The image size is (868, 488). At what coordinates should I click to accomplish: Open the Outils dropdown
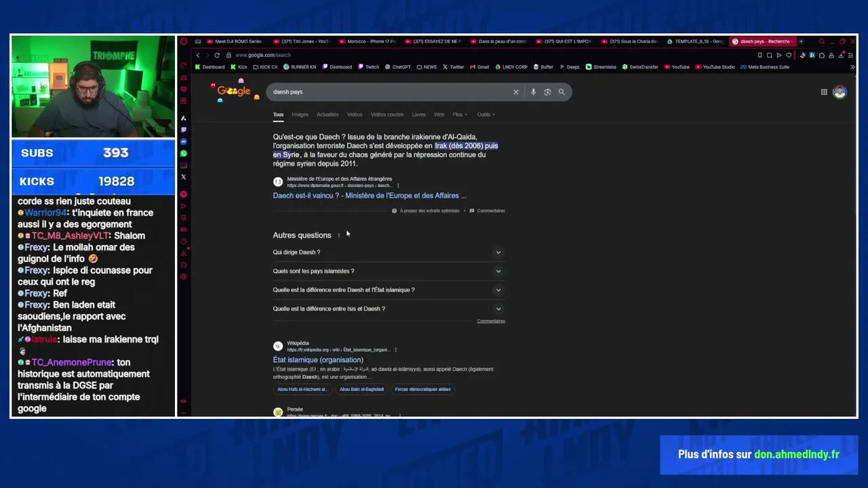pos(486,115)
